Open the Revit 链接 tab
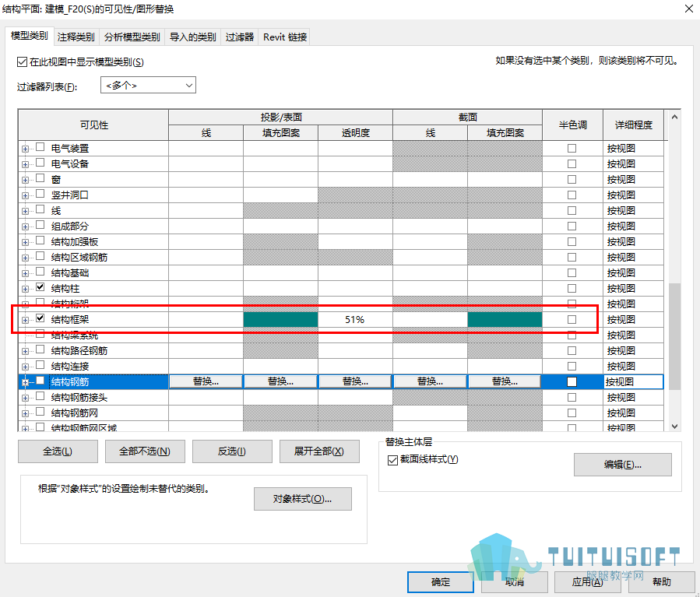 pyautogui.click(x=285, y=37)
